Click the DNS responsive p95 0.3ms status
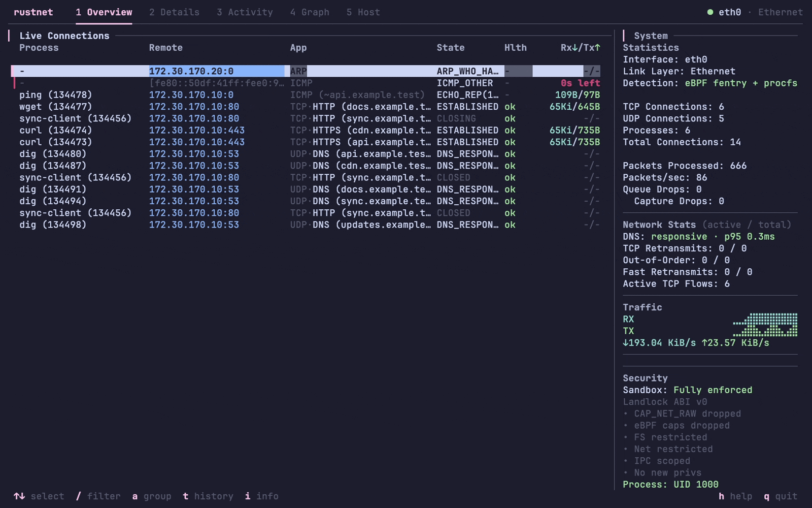This screenshot has height=508, width=812. [699, 237]
